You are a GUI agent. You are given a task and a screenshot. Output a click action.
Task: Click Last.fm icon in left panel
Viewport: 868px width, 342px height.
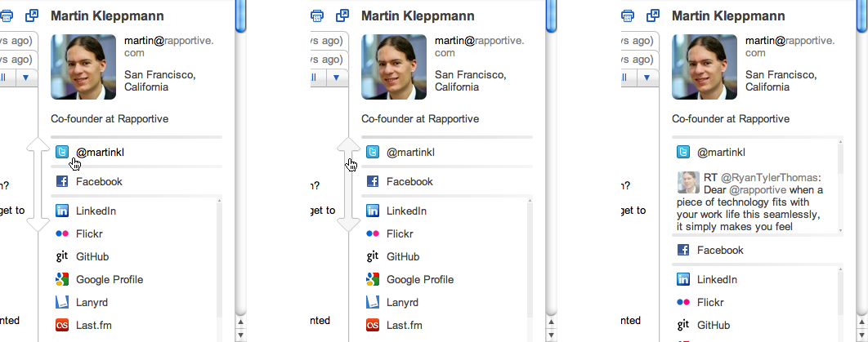[62, 326]
